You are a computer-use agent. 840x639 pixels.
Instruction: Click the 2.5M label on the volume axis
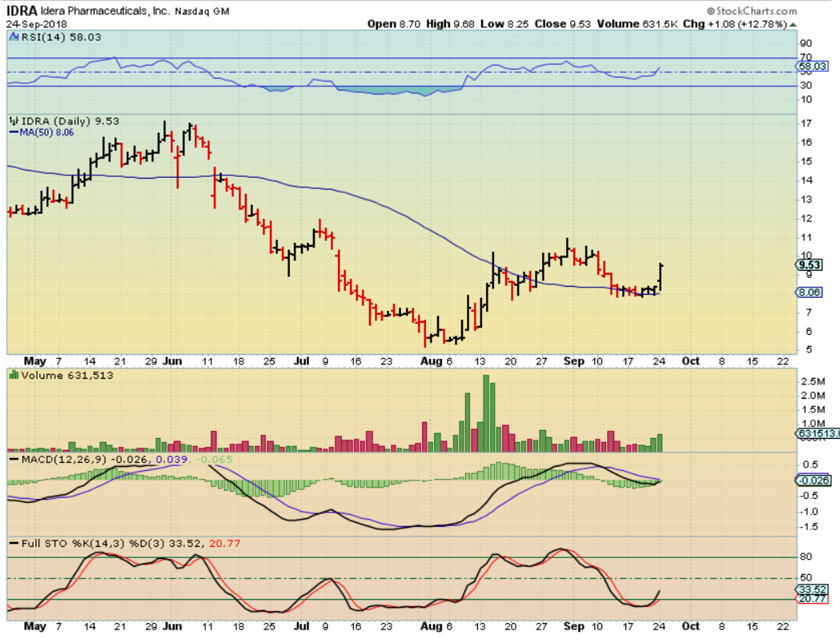pyautogui.click(x=813, y=381)
